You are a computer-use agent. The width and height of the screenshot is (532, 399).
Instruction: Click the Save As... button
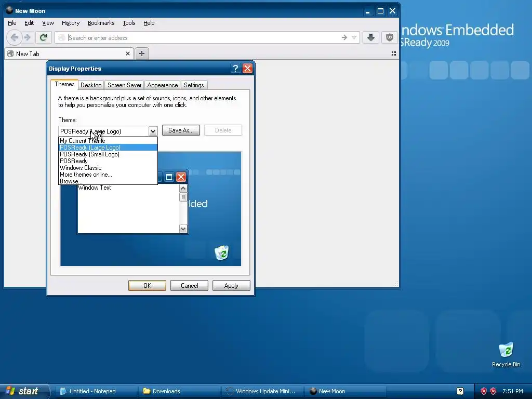point(181,130)
